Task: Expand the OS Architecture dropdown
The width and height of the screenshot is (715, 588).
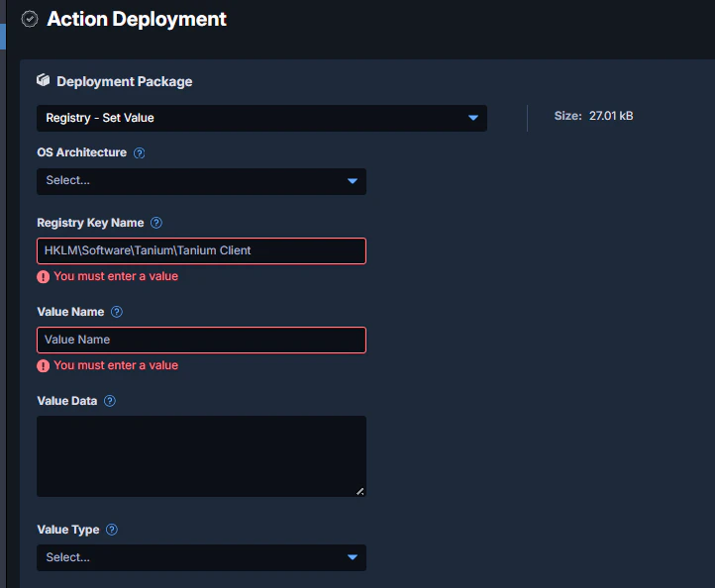Action: click(202, 181)
